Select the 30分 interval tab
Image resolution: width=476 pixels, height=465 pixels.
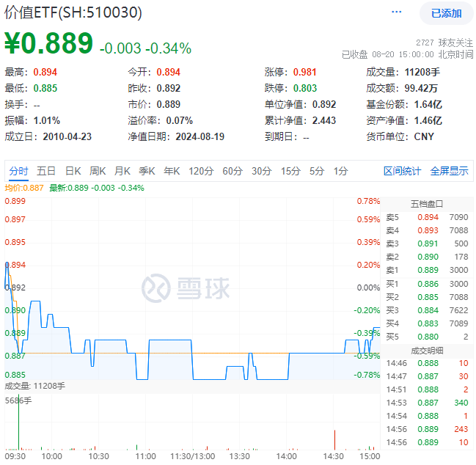(x=261, y=171)
